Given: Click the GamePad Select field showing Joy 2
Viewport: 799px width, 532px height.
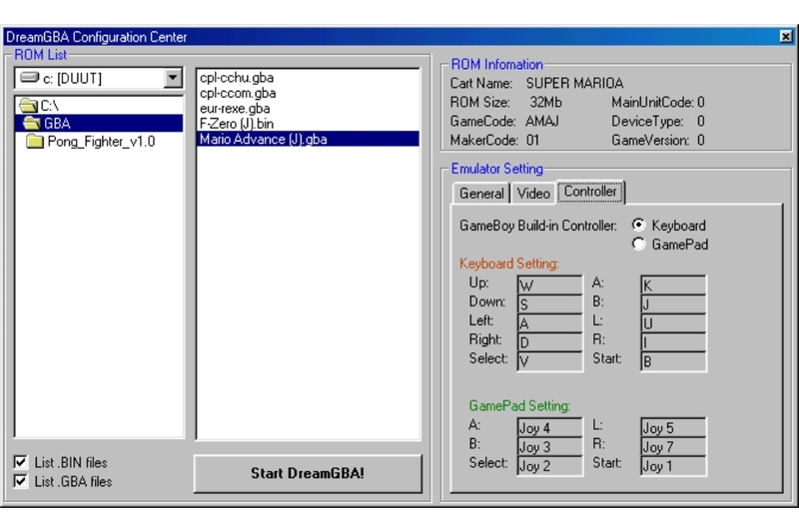Looking at the screenshot, I should [550, 465].
